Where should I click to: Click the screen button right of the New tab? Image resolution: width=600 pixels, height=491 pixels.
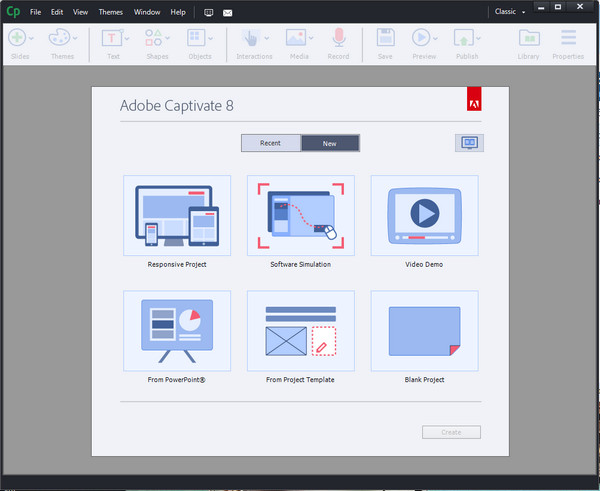[x=470, y=143]
